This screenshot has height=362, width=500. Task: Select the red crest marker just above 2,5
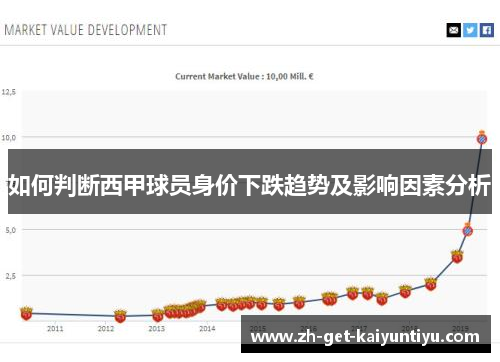pyautogui.click(x=457, y=257)
